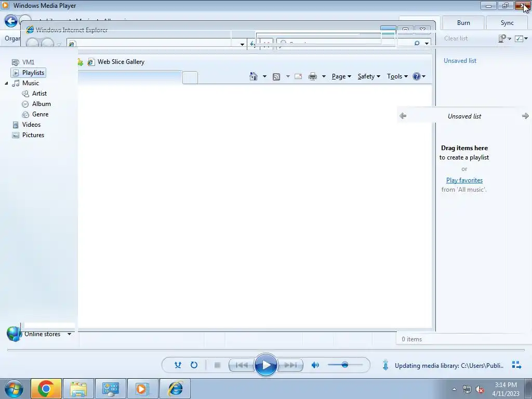Open the IE address bar dropdown

(242, 44)
